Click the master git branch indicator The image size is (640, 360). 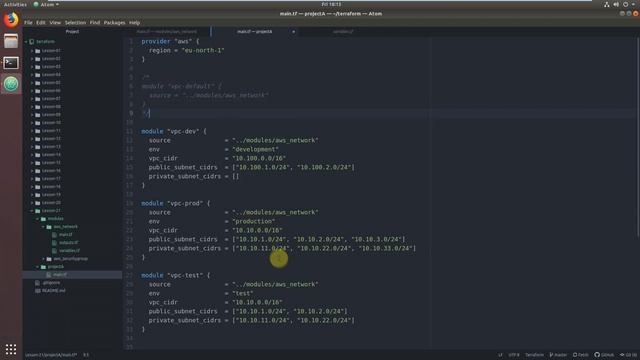pos(558,355)
